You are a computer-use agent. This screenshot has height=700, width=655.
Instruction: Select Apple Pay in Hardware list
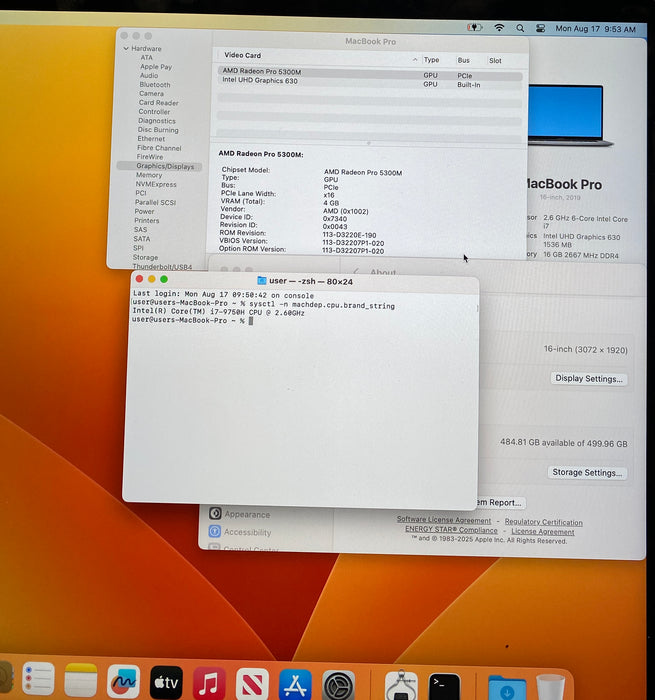coord(156,67)
